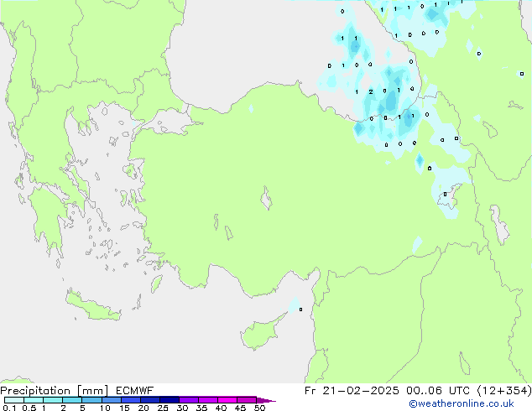Click the legend label 0.5
The width and height of the screenshot is (532, 411).
[x=29, y=408]
